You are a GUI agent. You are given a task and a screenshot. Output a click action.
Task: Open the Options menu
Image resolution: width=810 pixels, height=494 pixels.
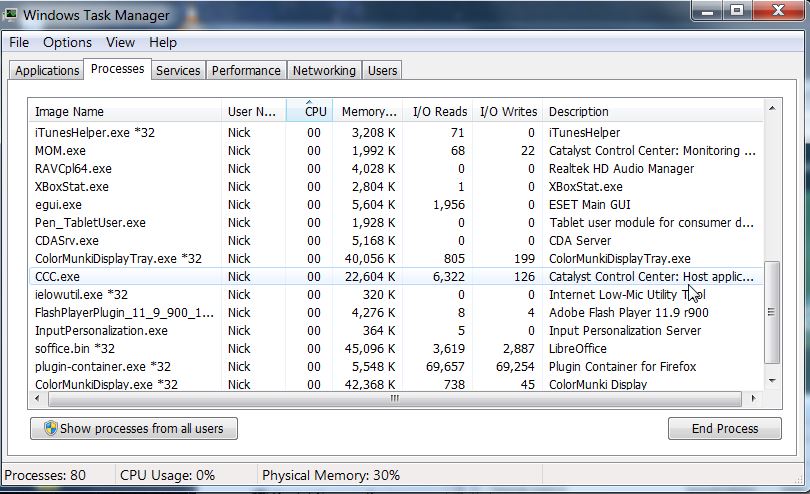click(67, 42)
